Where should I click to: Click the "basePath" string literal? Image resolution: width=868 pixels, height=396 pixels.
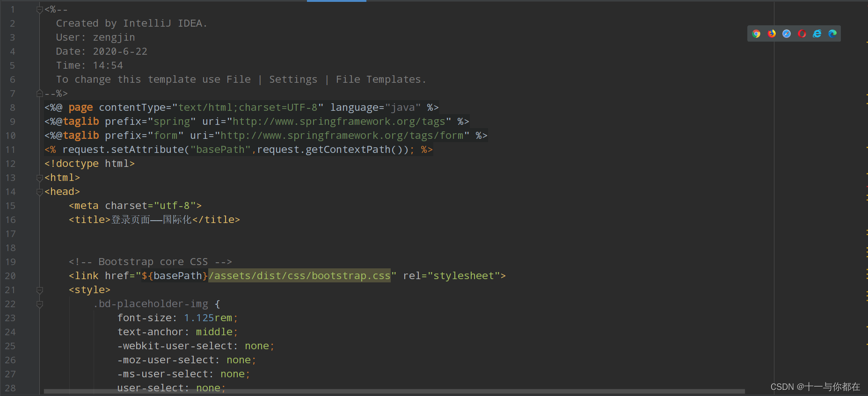pyautogui.click(x=221, y=150)
